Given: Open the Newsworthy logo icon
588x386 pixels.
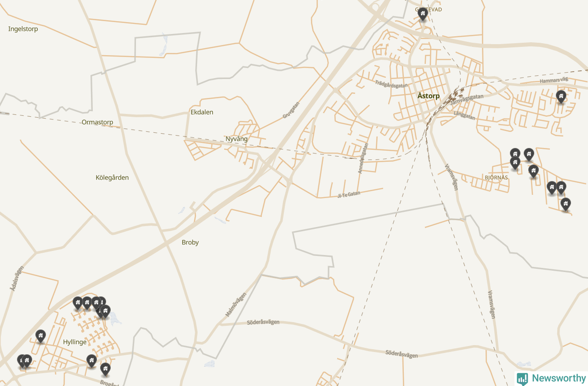Looking at the screenshot, I should click(x=522, y=379).
